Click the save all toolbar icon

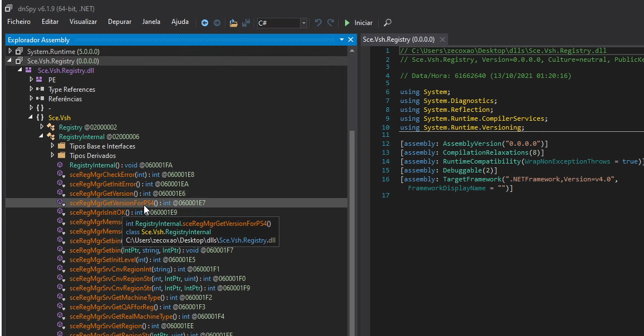[245, 23]
